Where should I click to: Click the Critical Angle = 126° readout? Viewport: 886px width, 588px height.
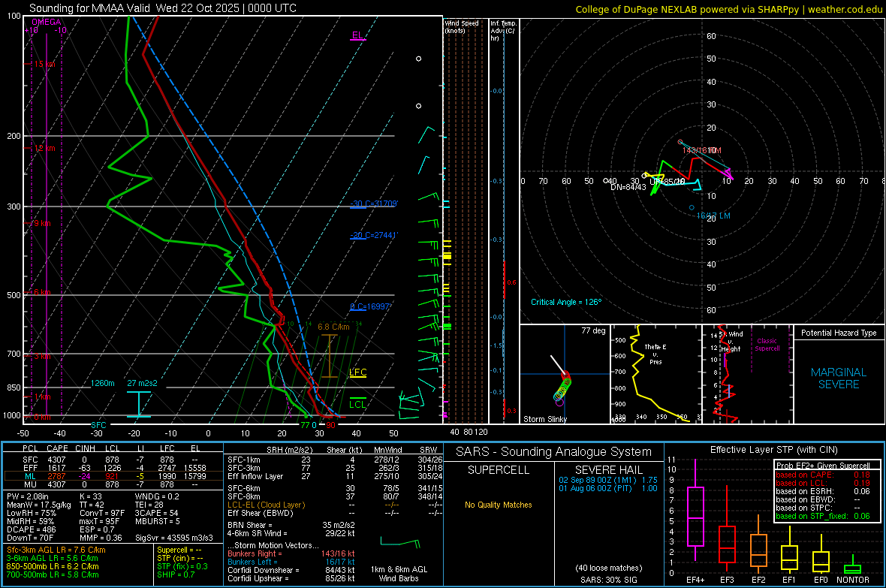566,302
